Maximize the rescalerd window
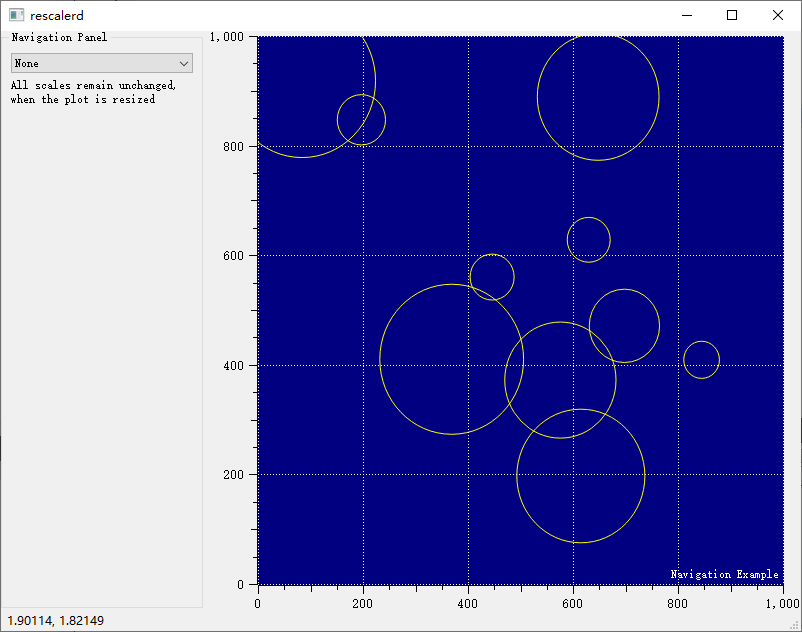Image resolution: width=802 pixels, height=632 pixels. click(732, 15)
